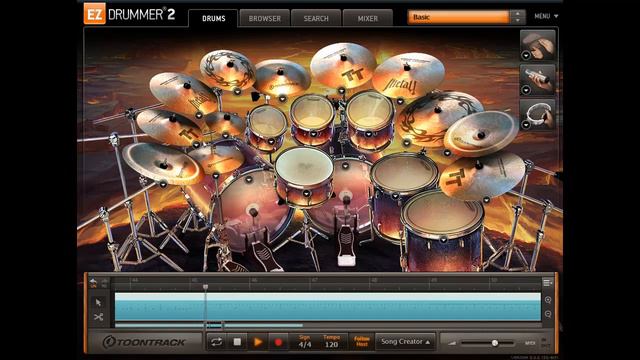Open dropdown on the smallest rack tom
This screenshot has height=360, width=640.
click(271, 142)
